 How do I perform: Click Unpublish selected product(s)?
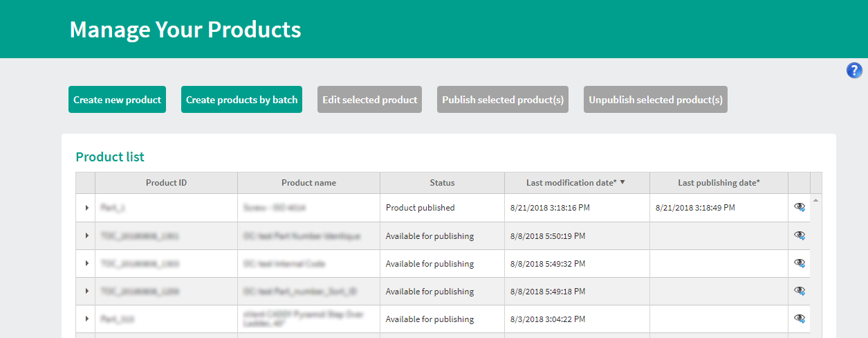(x=655, y=100)
